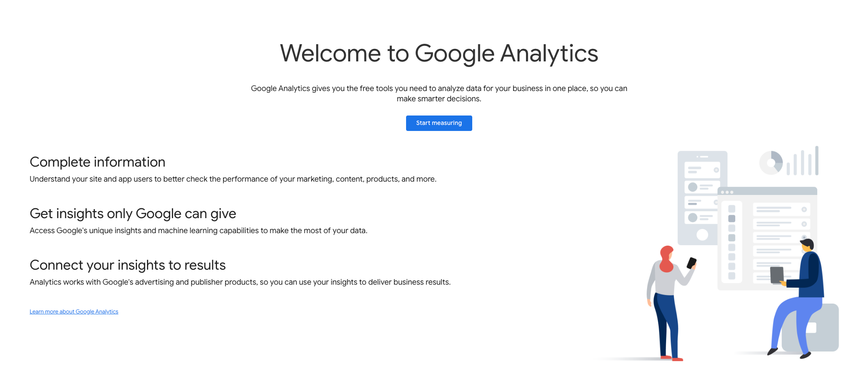
Task: Select the Complete information heading
Action: 97,162
